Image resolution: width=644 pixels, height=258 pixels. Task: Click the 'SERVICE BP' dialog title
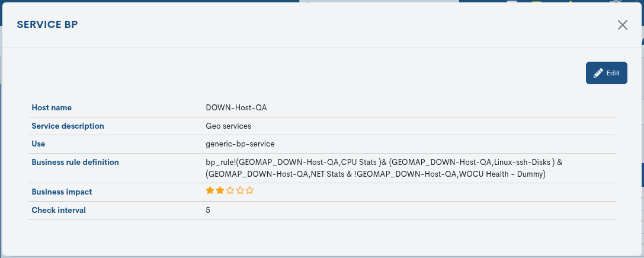47,25
